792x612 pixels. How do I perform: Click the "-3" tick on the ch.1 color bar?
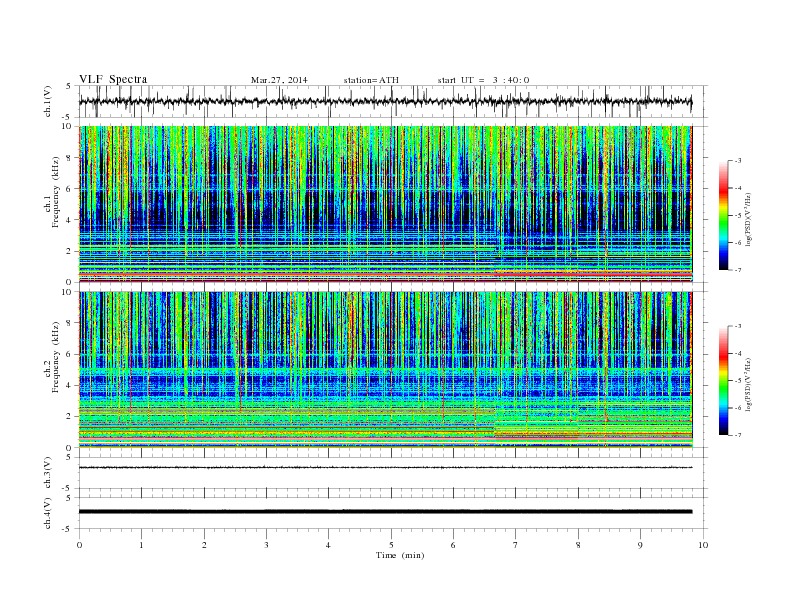(737, 161)
